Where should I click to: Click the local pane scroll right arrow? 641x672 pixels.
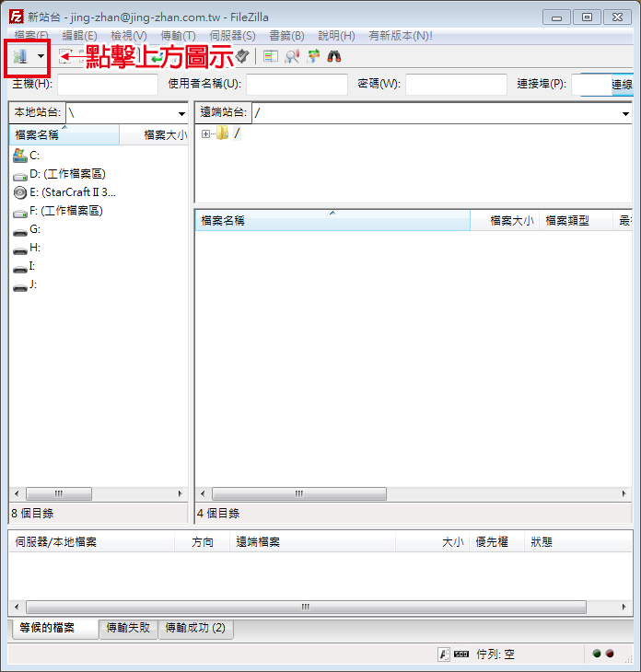tap(181, 493)
